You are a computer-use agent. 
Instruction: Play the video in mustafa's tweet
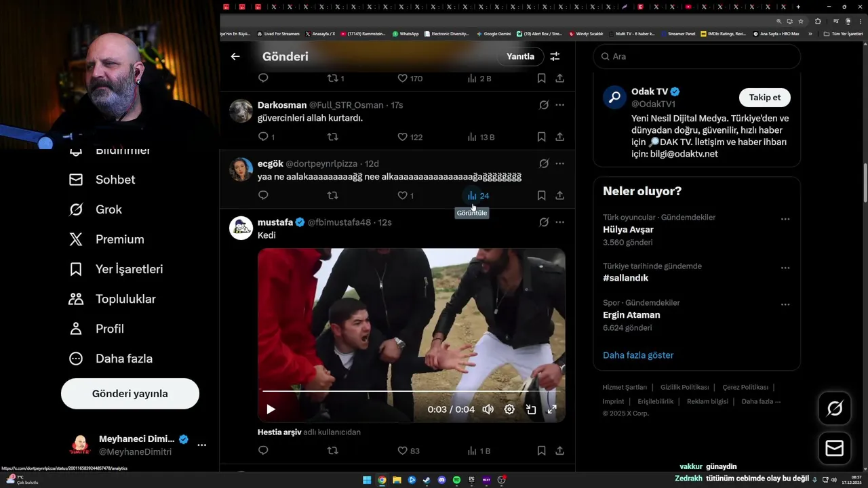271,409
